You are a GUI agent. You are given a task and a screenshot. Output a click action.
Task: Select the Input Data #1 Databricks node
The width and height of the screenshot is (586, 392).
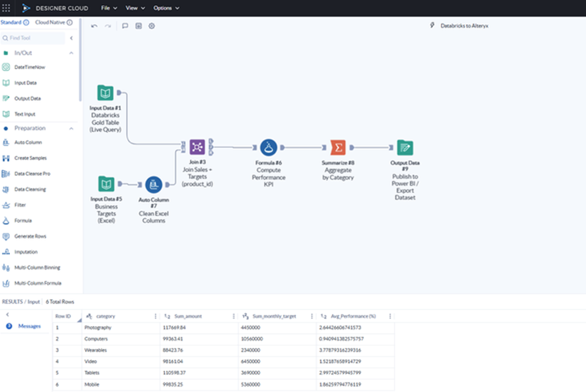[x=106, y=93]
